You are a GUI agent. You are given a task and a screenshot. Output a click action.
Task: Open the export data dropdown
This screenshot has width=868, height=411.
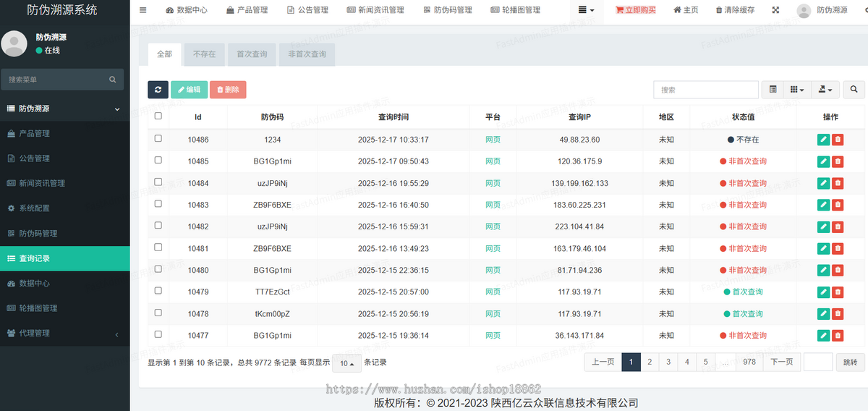[x=825, y=90]
